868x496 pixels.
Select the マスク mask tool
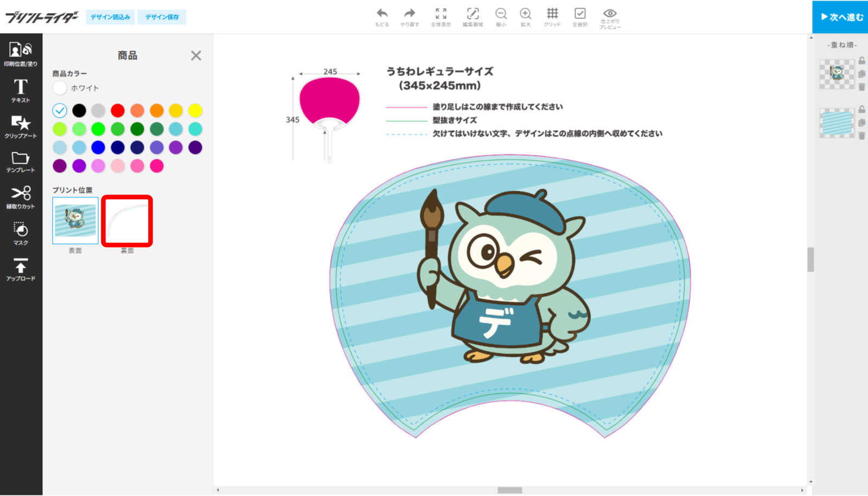click(21, 234)
